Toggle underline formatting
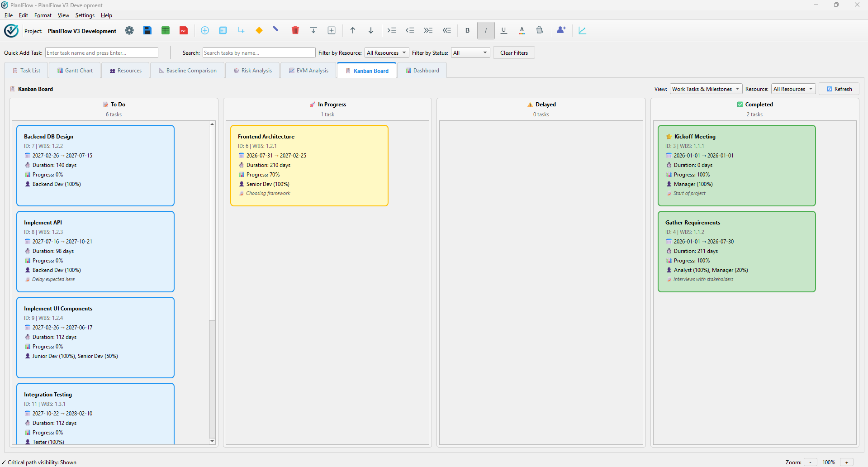The width and height of the screenshot is (868, 467). click(x=504, y=30)
